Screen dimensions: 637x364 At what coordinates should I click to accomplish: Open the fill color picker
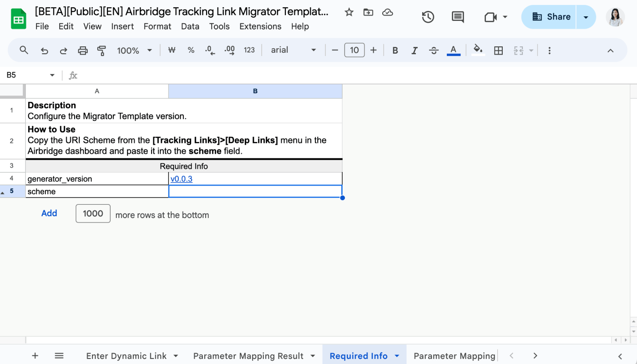[x=478, y=50]
